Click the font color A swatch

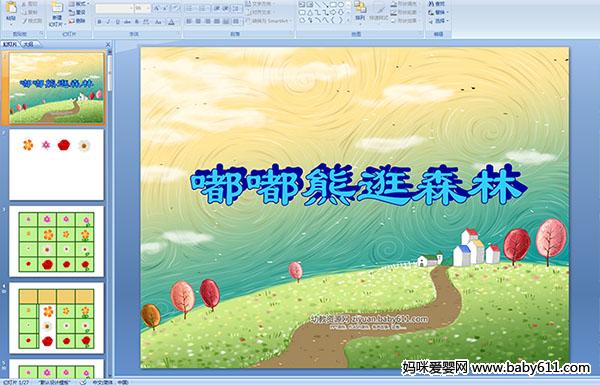click(171, 22)
